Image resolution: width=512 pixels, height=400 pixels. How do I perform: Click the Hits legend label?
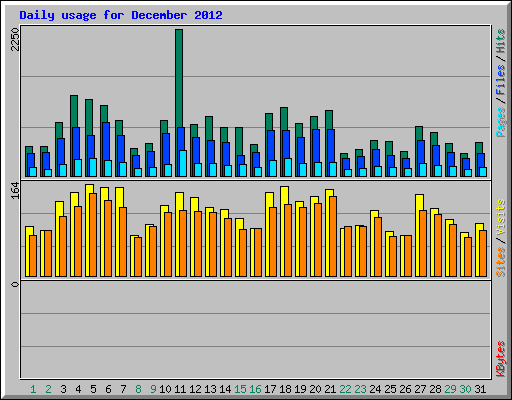(x=500, y=41)
